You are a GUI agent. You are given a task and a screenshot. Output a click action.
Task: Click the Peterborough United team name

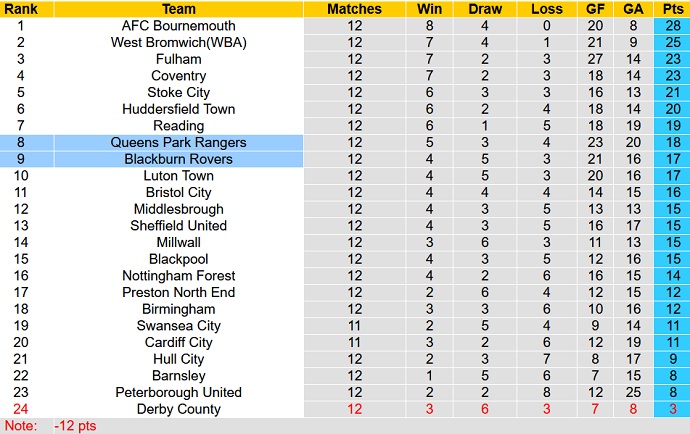(179, 392)
